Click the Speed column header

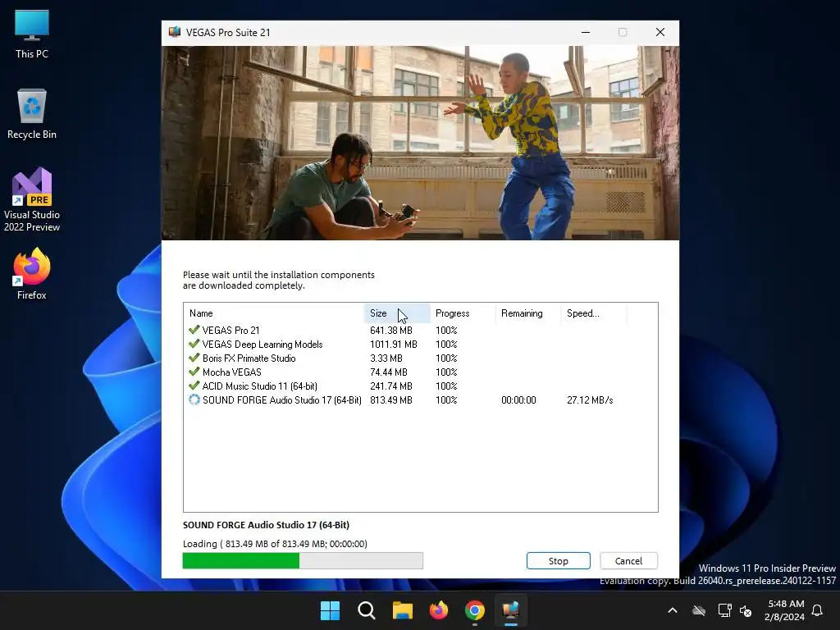[x=594, y=313]
